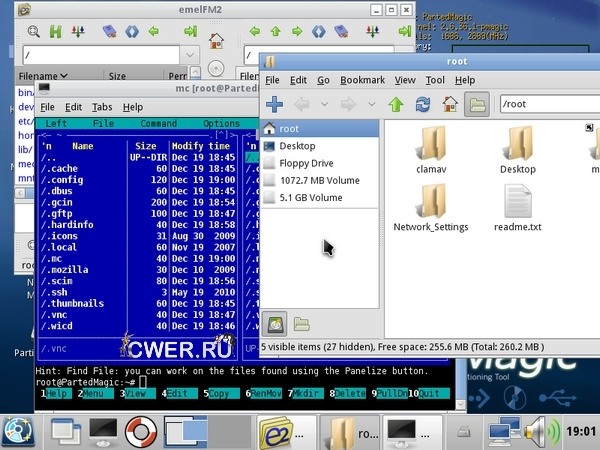
Task: Go to the home folder
Action: point(450,104)
